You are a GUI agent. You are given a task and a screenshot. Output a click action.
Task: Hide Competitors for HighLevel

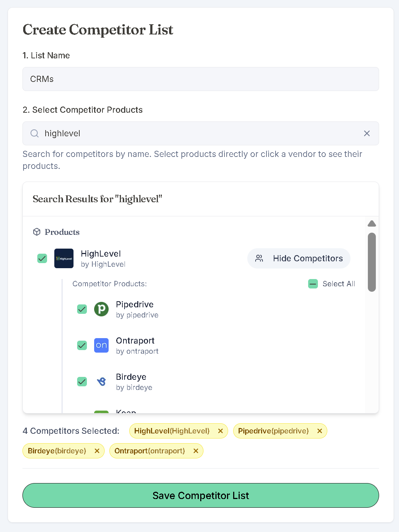299,258
